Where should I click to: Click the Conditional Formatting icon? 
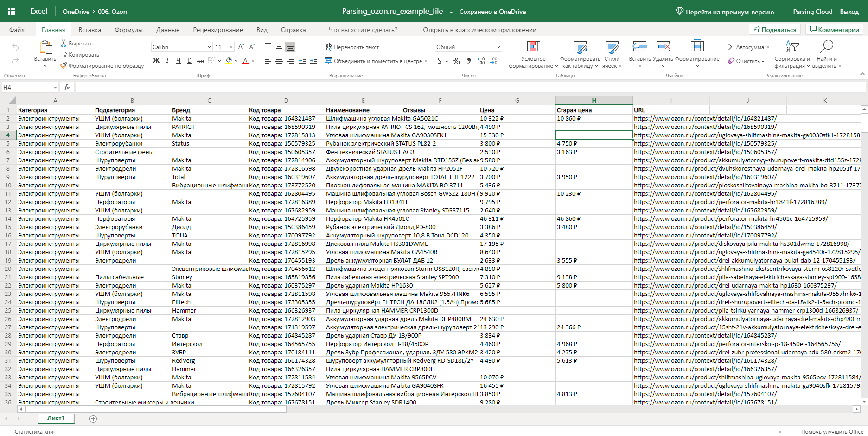(x=533, y=47)
